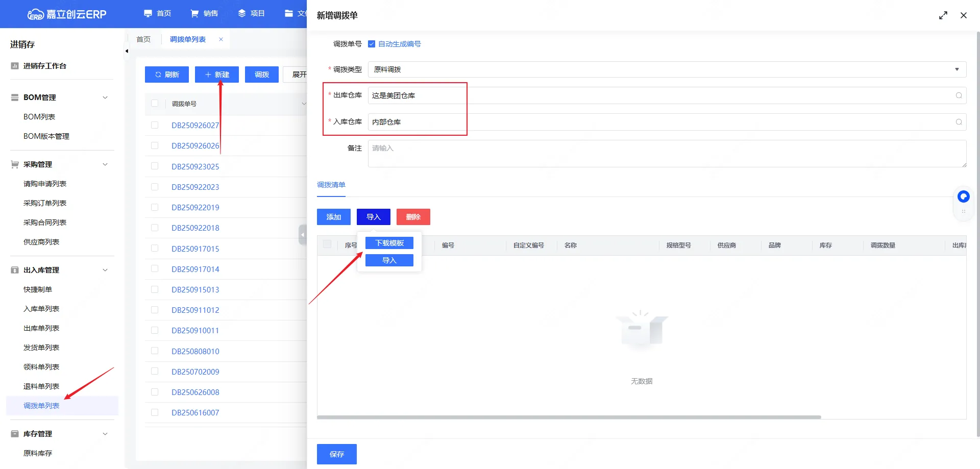Screen dimensions: 980x469
Task: Click the 保存 button
Action: point(336,454)
